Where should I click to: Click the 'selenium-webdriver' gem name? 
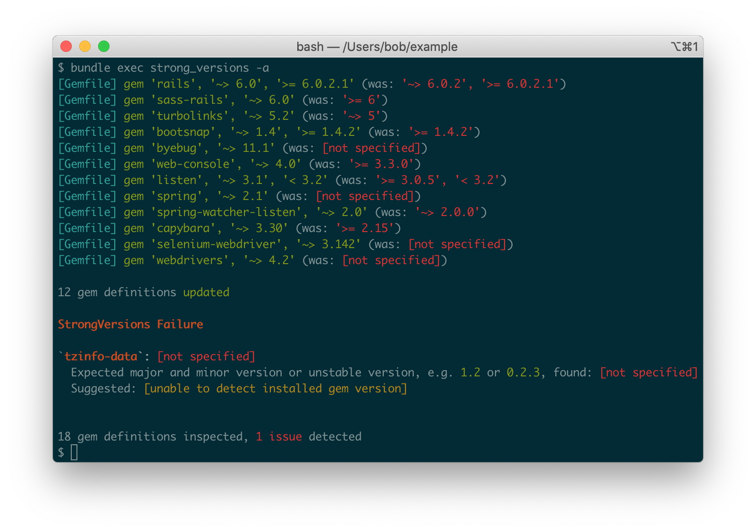216,244
